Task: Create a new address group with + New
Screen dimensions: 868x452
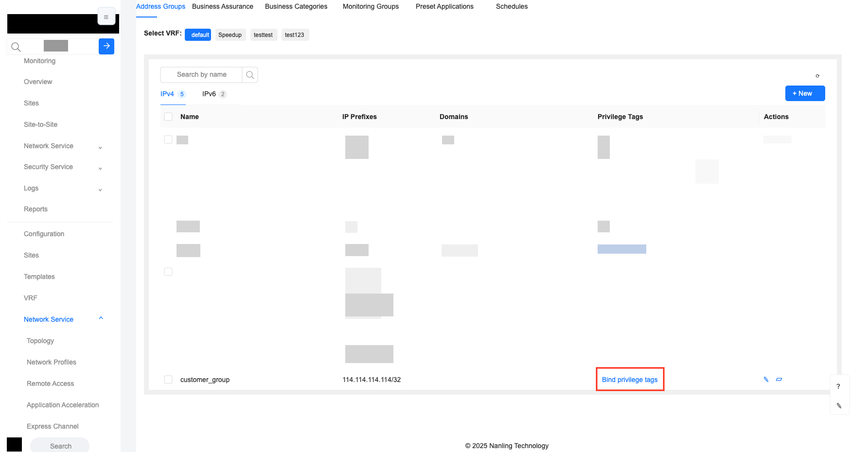Action: click(805, 93)
